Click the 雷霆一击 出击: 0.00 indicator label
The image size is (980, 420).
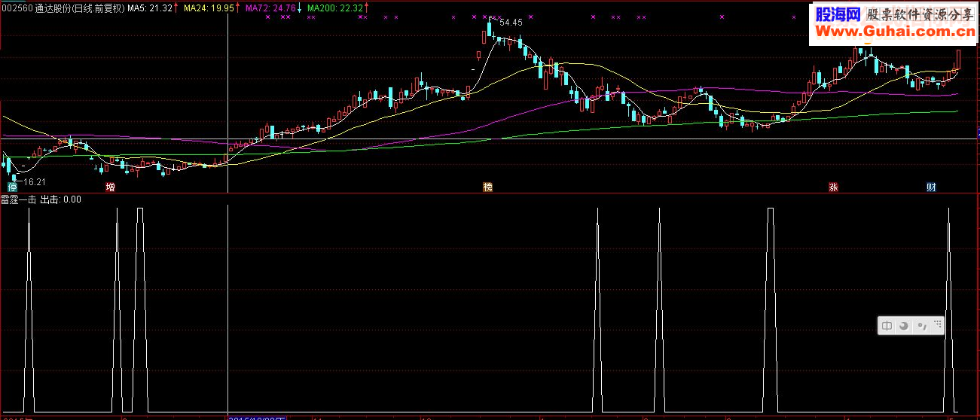click(x=41, y=199)
